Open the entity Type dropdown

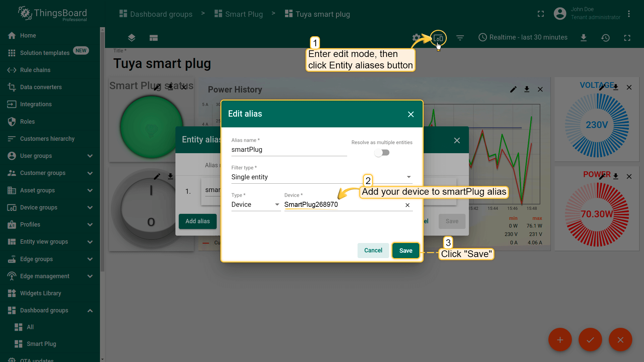[256, 204]
